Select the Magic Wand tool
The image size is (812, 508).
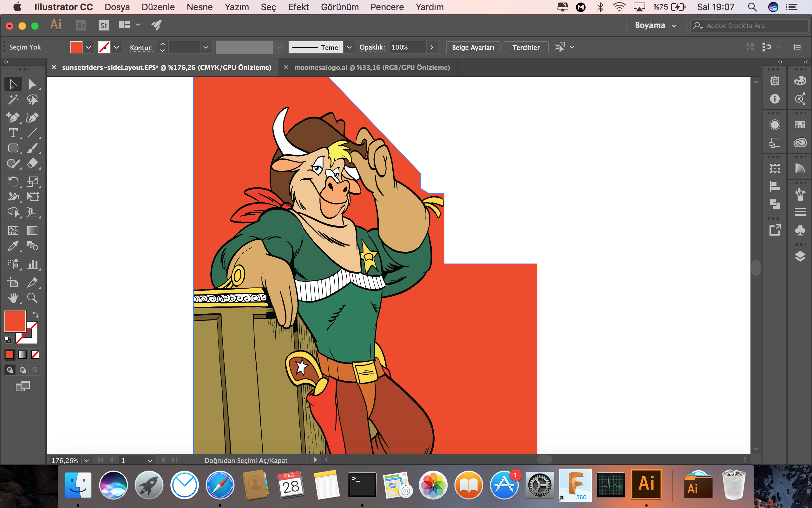click(13, 99)
